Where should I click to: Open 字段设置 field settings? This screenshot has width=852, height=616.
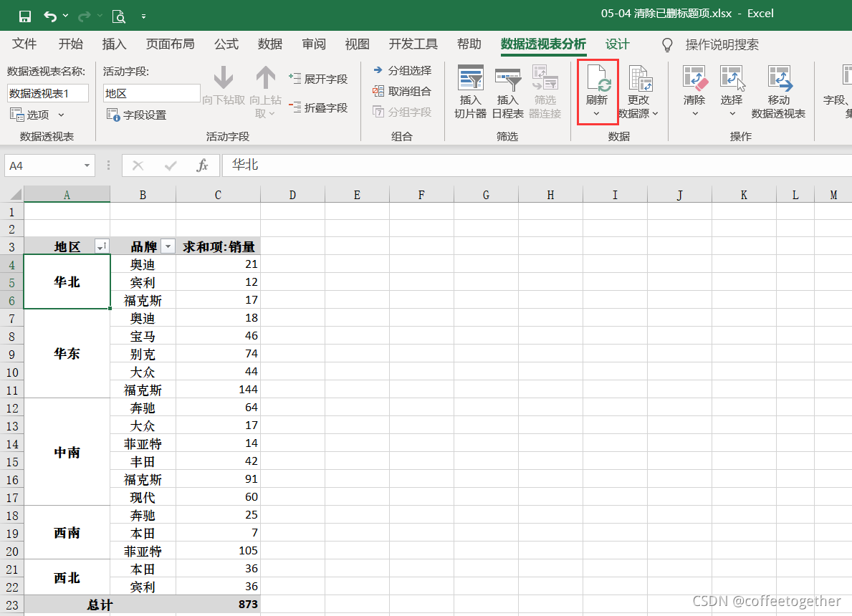tap(136, 115)
